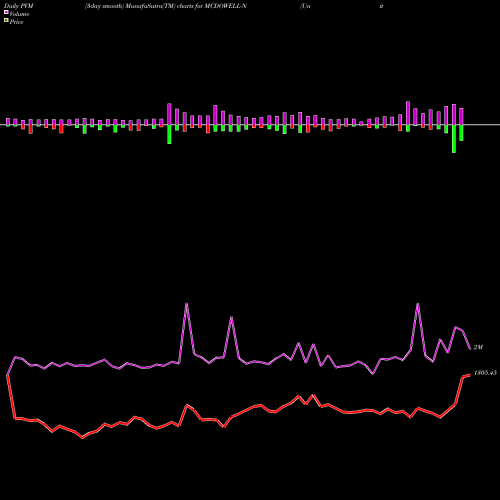This screenshot has width=500, height=500.
Task: Click the Daily PVM title text
Action: (x=19, y=6)
